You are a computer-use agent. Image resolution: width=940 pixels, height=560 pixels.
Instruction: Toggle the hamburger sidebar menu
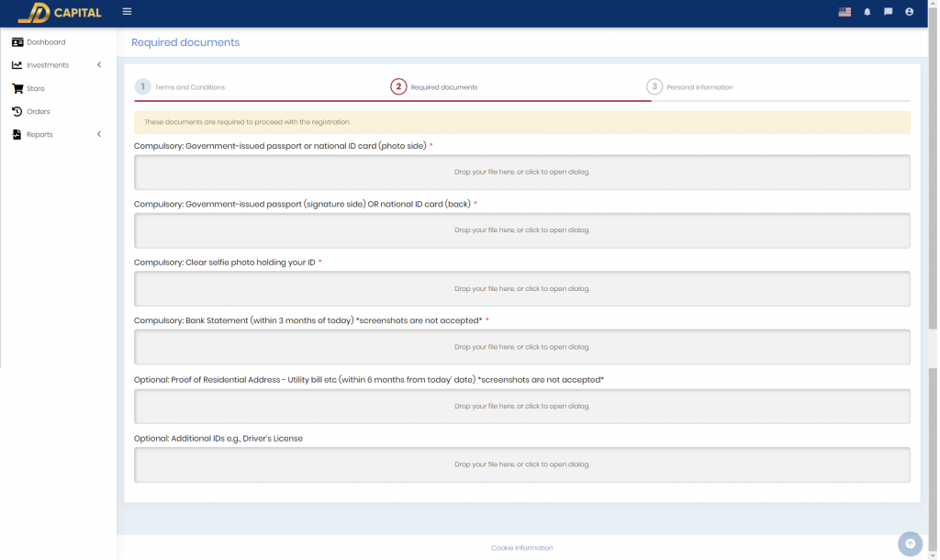click(x=127, y=11)
